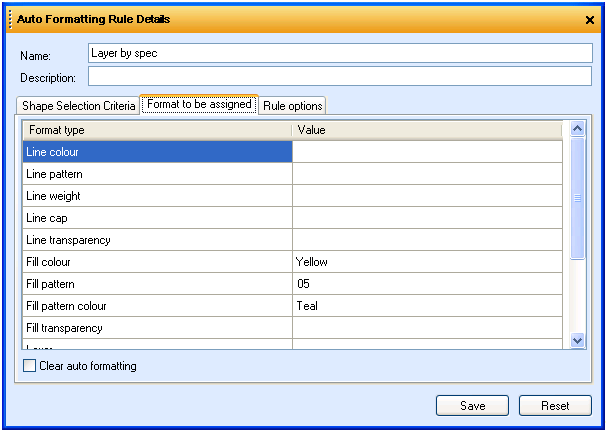This screenshot has height=431, width=606.
Task: Click scrollbar down arrow in format table
Action: point(576,341)
